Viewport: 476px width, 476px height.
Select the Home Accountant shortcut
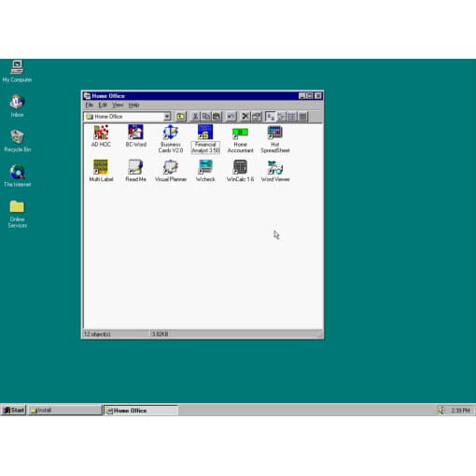coord(240,139)
